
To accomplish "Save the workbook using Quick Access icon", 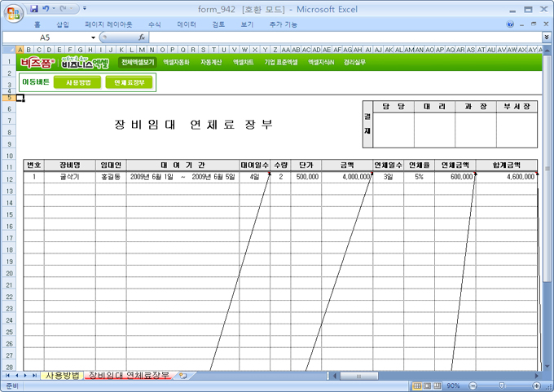I will 33,8.
